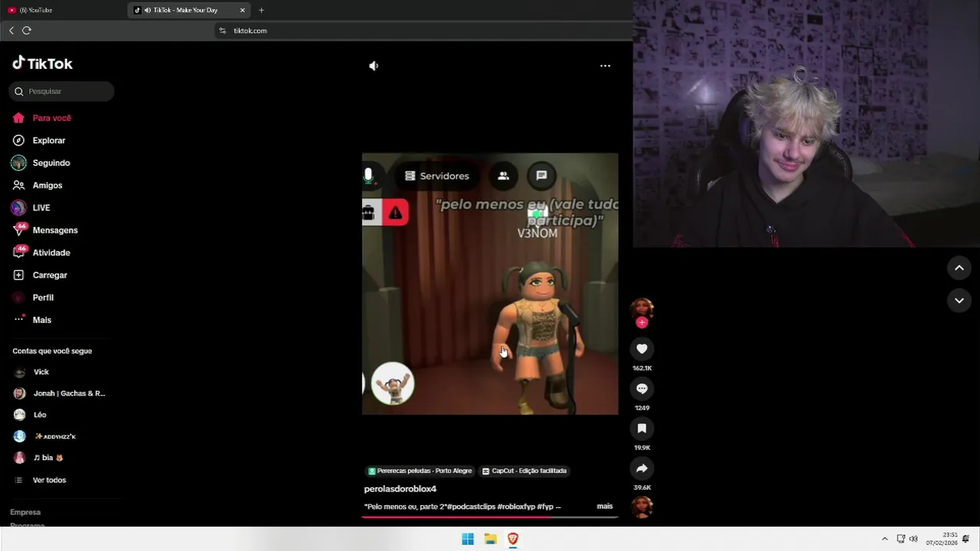The height and width of the screenshot is (551, 980).
Task: Click the TikTok logo
Action: point(43,64)
